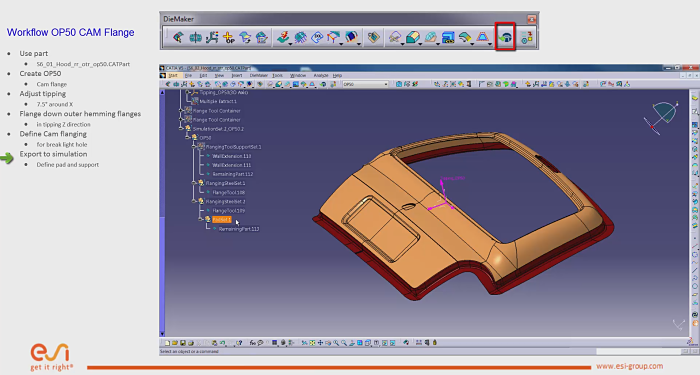Click the Pan cross-arrows icon in bottom toolbar
Screen dimensions: 700x375
tap(321, 343)
